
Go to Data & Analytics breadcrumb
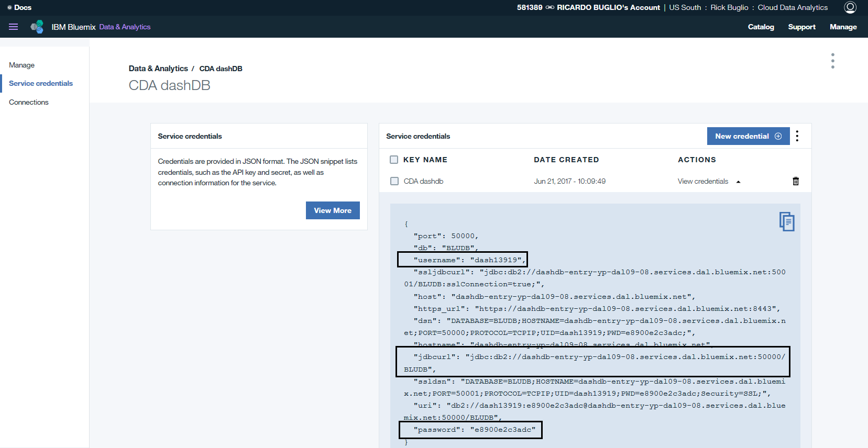(x=158, y=69)
